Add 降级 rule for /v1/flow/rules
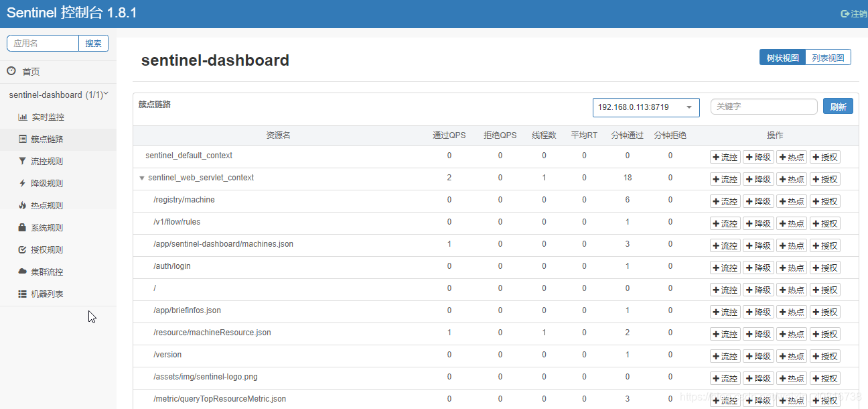The width and height of the screenshot is (868, 409). pos(758,224)
